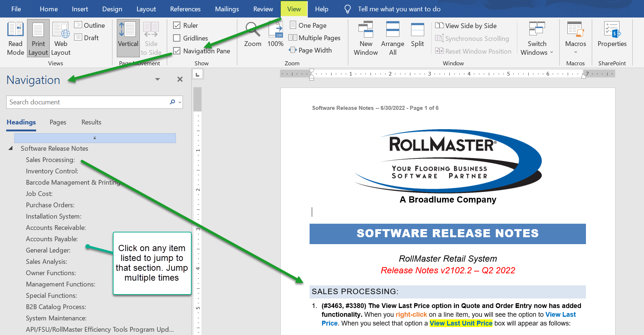This screenshot has width=644, height=335.
Task: Open the Review ribbon tab
Action: click(263, 9)
